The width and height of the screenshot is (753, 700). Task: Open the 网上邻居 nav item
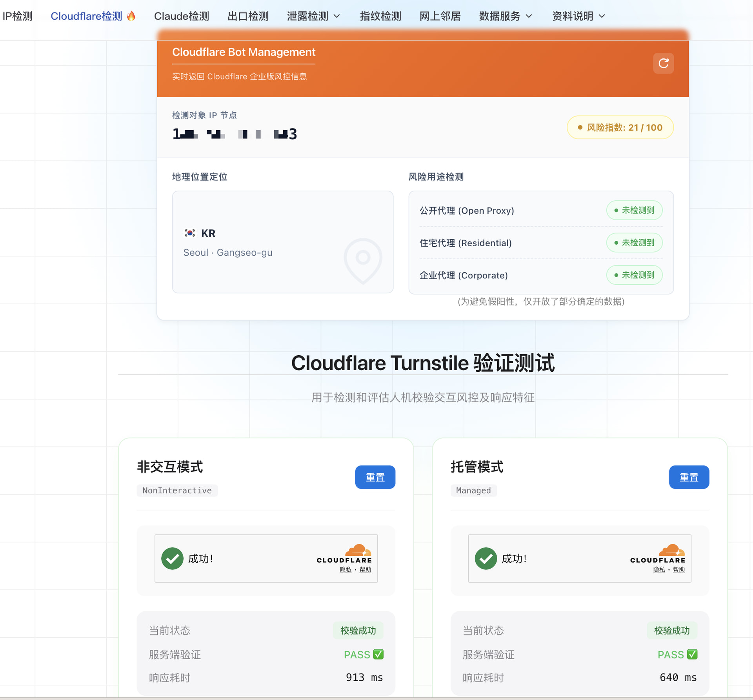[440, 16]
